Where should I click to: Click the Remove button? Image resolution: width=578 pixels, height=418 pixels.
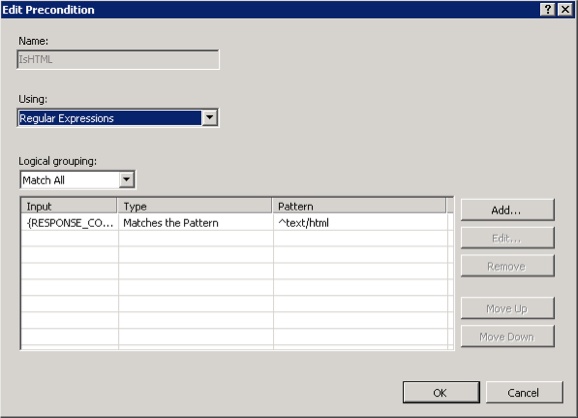507,266
